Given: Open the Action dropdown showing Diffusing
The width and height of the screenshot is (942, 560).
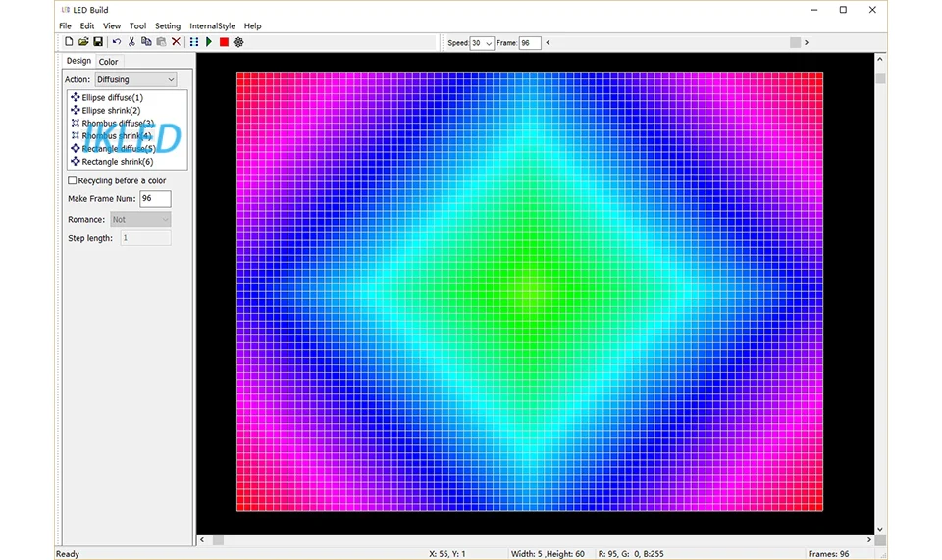Looking at the screenshot, I should click(135, 79).
